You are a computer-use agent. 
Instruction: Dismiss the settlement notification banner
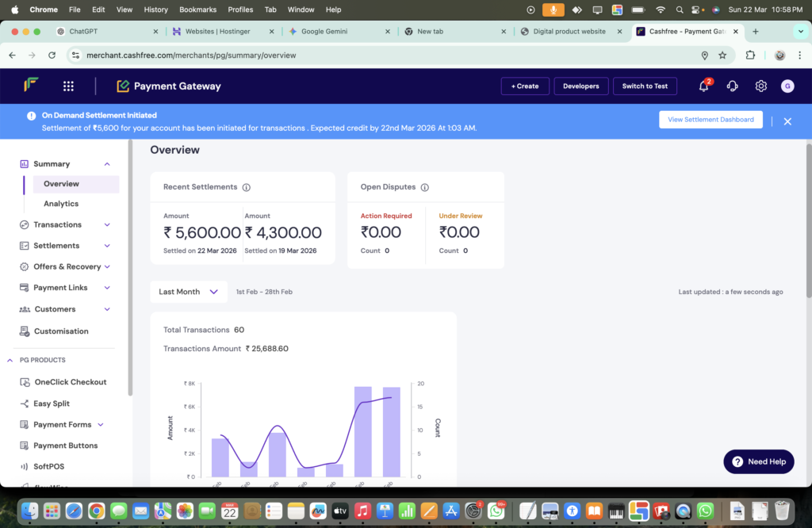pos(787,121)
